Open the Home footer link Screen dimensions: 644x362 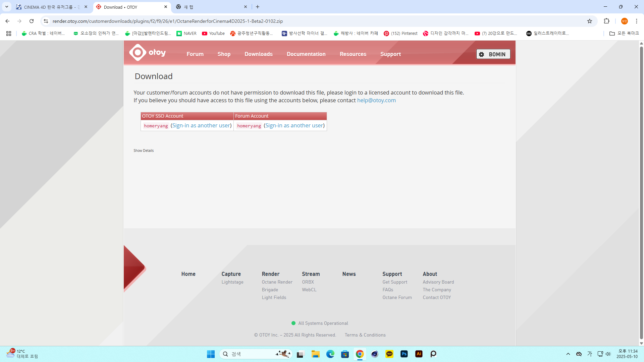188,274
